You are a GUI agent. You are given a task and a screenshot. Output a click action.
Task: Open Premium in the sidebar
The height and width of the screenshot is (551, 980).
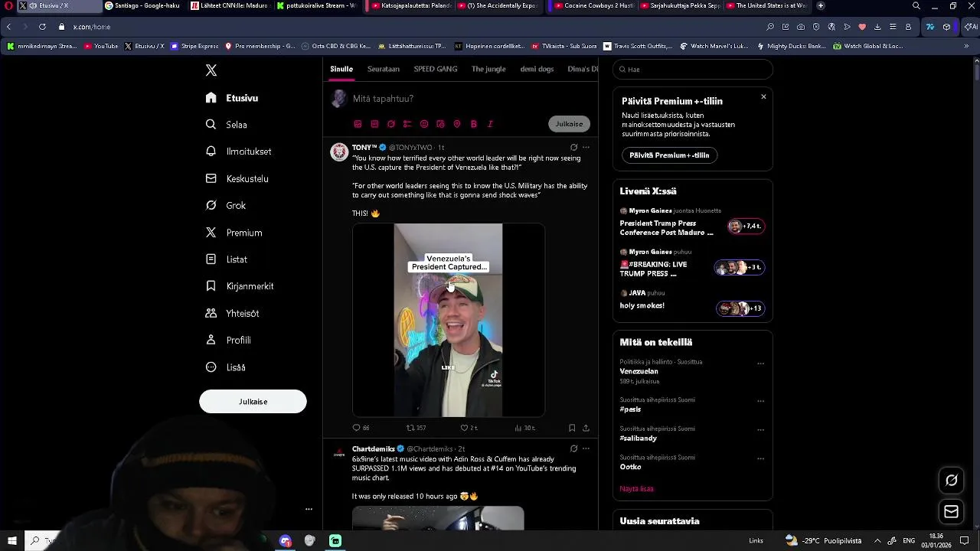pyautogui.click(x=234, y=233)
